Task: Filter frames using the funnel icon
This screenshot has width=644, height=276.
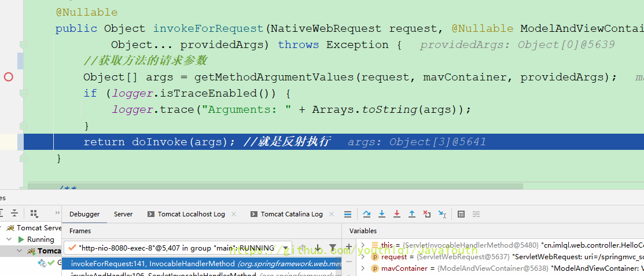Action: (333, 248)
